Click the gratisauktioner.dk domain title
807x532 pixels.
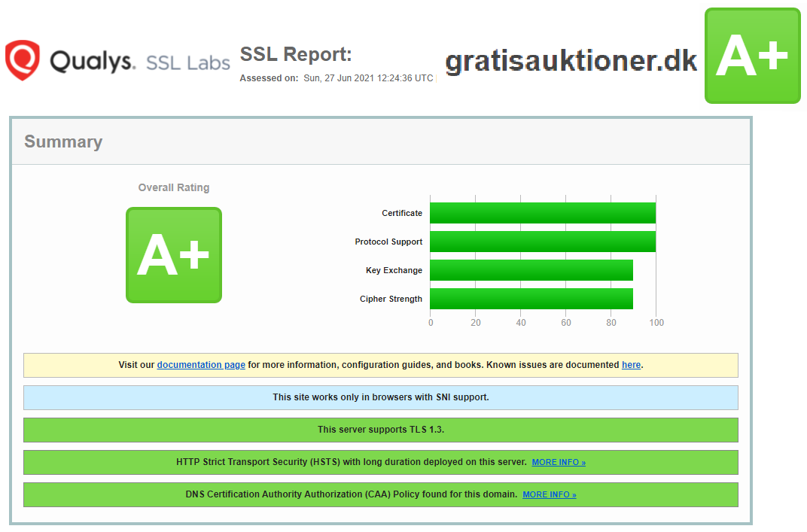571,61
